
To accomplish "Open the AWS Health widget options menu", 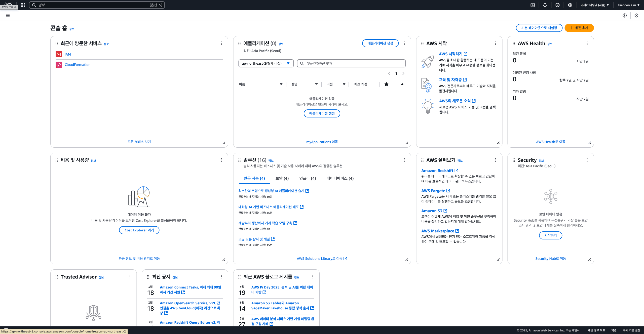I will (587, 43).
